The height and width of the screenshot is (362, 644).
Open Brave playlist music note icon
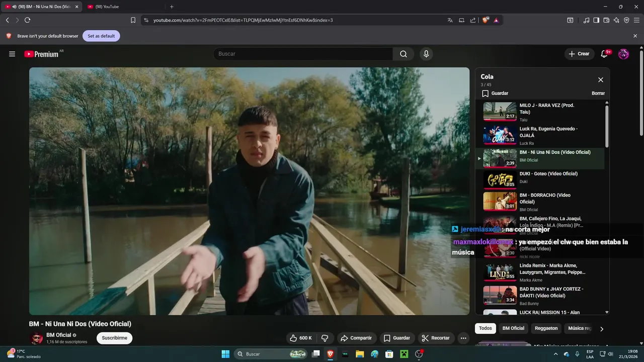(x=586, y=20)
